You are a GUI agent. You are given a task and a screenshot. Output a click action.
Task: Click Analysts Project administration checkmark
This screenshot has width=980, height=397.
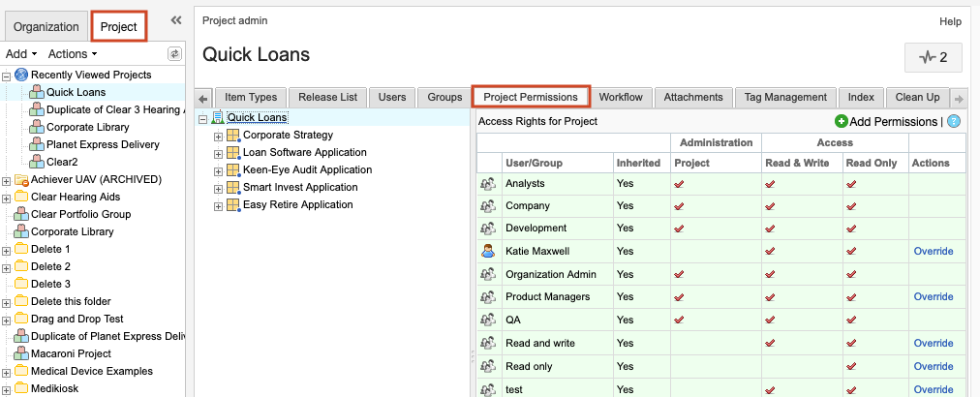pos(679,182)
